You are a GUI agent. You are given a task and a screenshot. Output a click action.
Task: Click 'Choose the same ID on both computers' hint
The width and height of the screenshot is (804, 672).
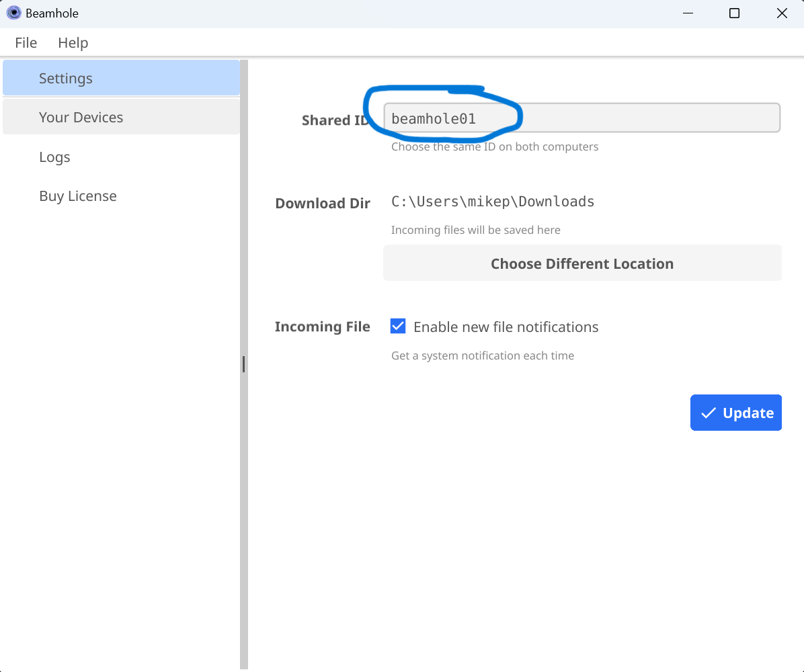click(495, 146)
